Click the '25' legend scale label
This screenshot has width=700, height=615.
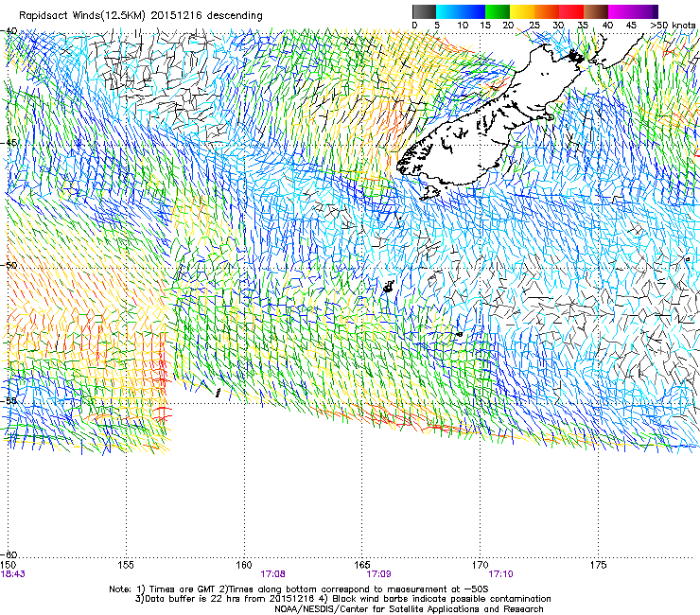pyautogui.click(x=534, y=26)
